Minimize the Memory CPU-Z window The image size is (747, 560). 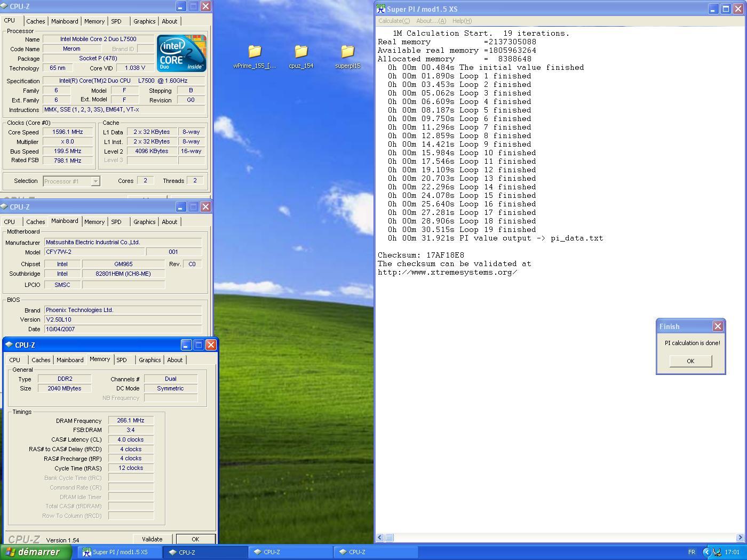coord(186,345)
